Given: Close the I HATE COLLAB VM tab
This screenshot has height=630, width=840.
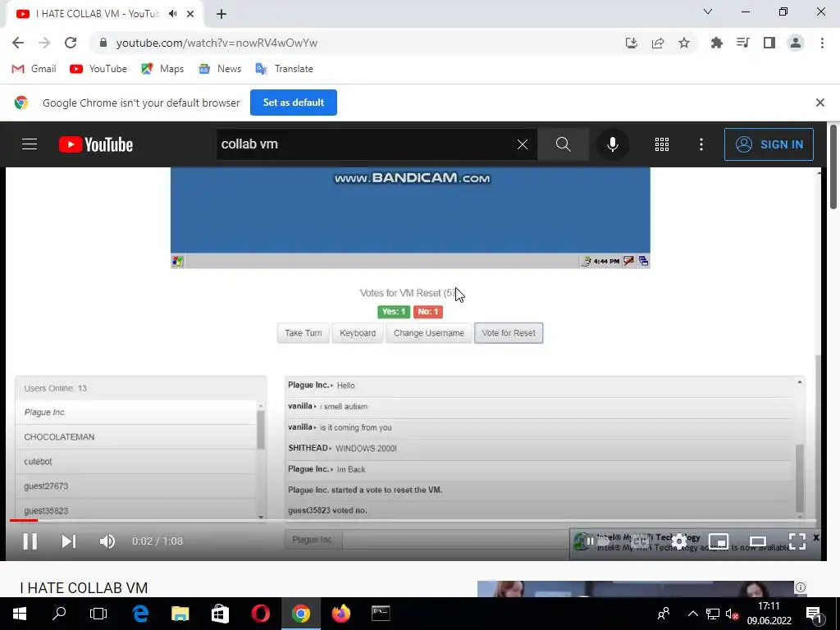Looking at the screenshot, I should [x=190, y=14].
